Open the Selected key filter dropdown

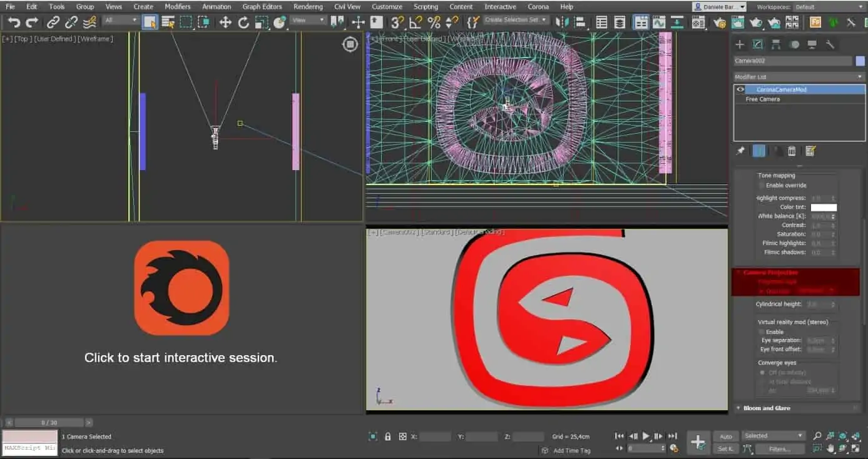(x=774, y=436)
